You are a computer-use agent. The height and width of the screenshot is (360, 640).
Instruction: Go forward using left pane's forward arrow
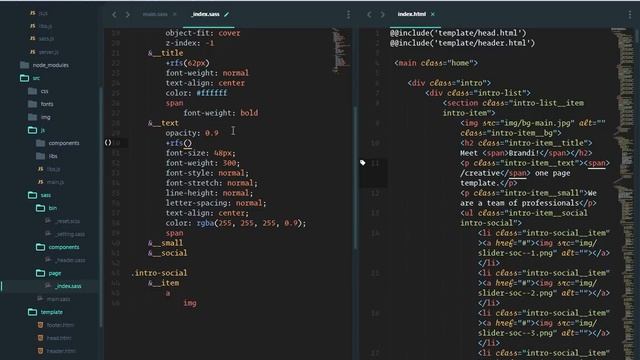pos(127,14)
